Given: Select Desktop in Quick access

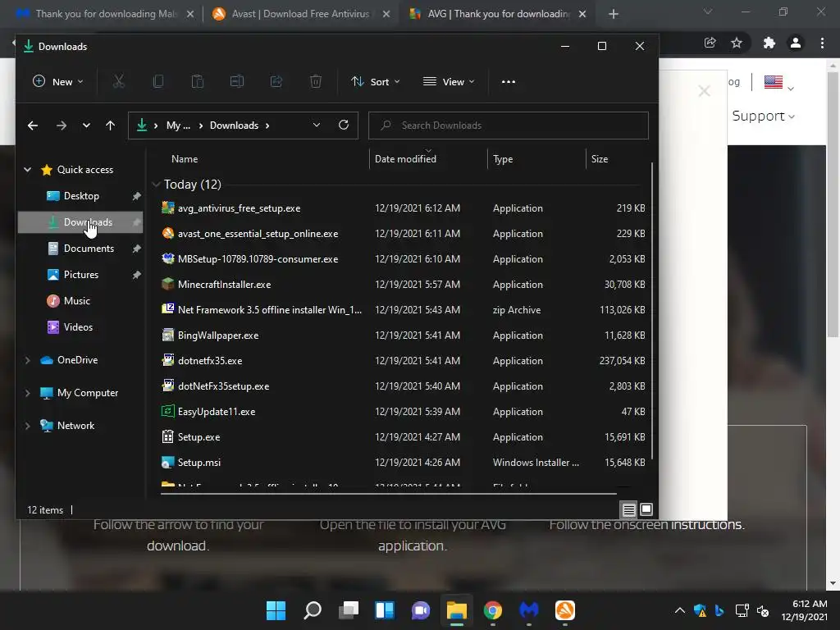Looking at the screenshot, I should point(80,196).
